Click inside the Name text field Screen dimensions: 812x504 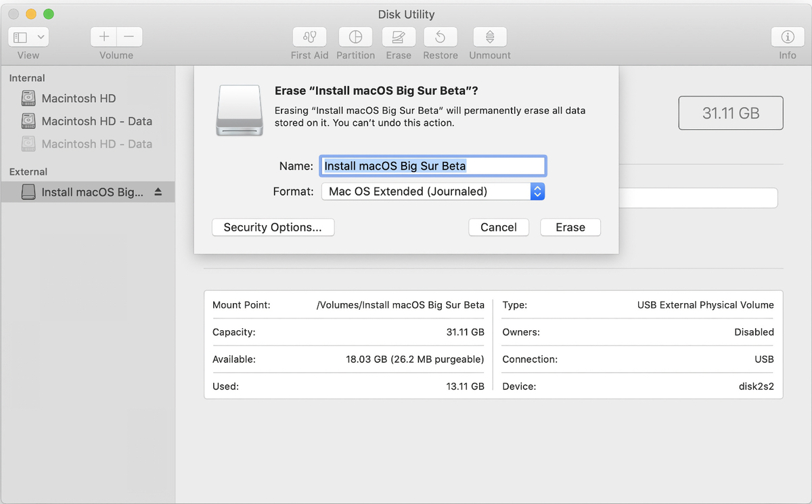point(433,165)
